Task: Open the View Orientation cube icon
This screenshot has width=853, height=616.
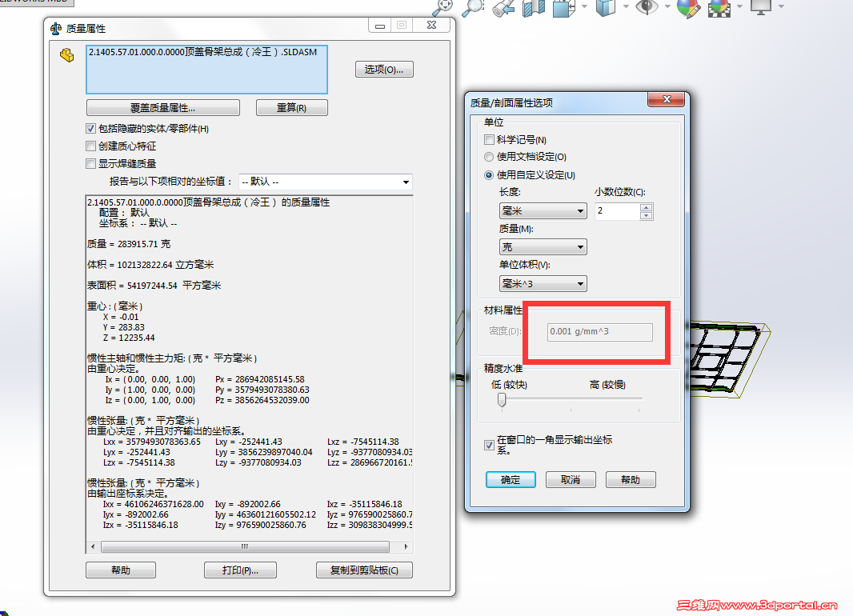Action: coord(563,8)
